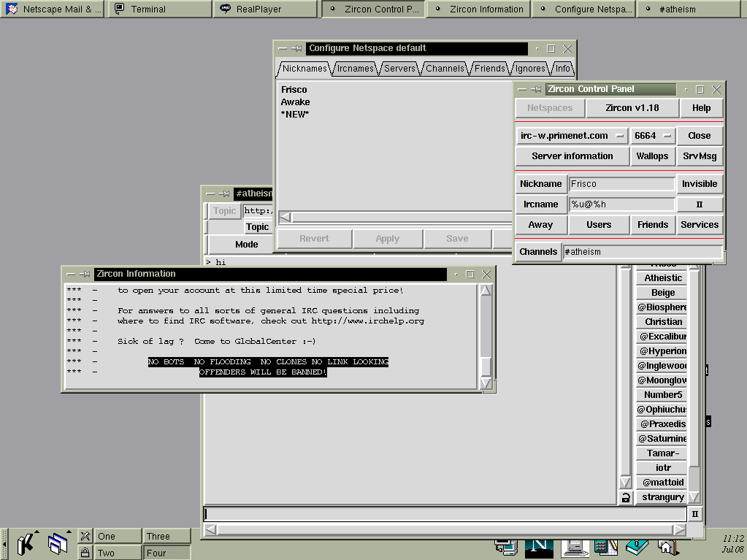Image resolution: width=747 pixels, height=560 pixels.
Task: Toggle the SrvMsg button
Action: pyautogui.click(x=700, y=156)
